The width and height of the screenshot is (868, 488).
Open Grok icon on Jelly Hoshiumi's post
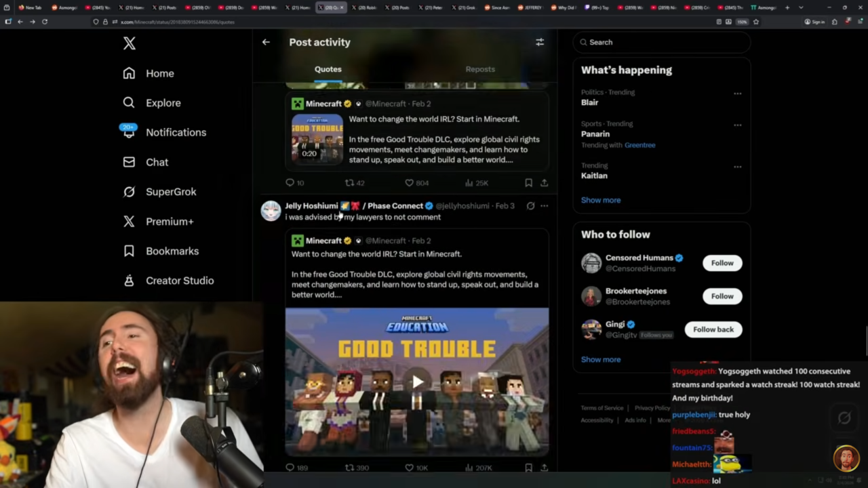[530, 206]
